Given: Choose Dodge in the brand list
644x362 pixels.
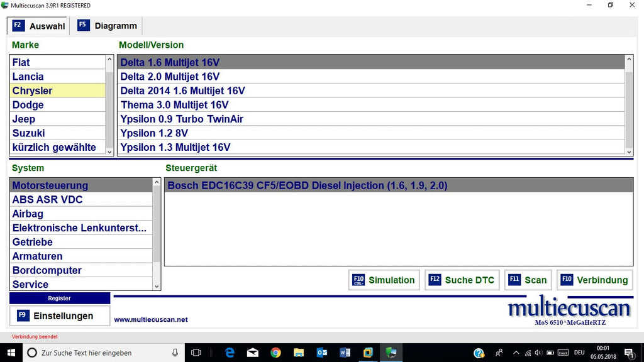Looking at the screenshot, I should click(x=57, y=105).
